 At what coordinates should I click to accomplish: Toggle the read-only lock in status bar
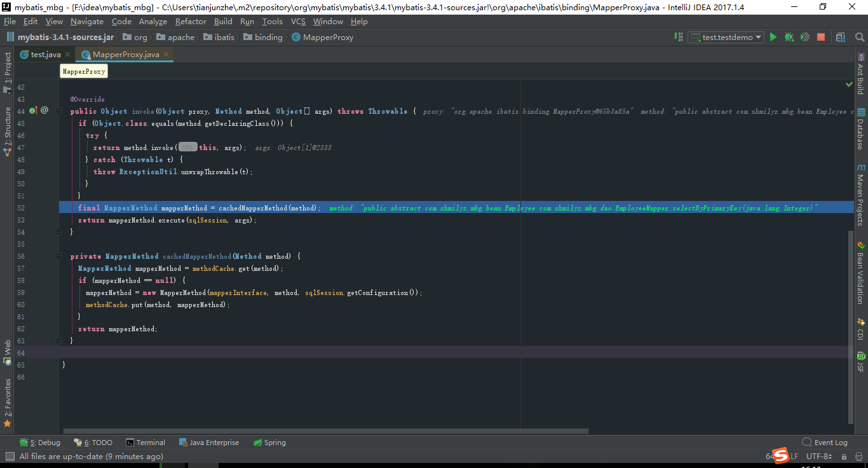pos(843,456)
